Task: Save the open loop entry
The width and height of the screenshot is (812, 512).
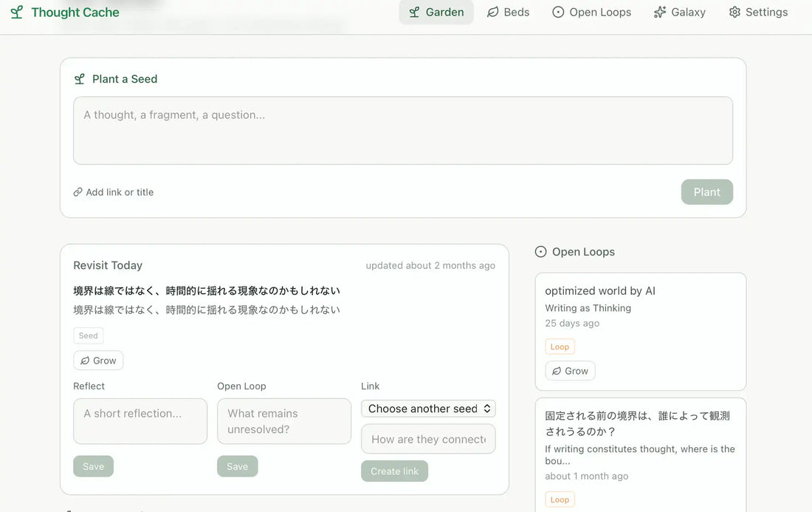Action: tap(237, 466)
